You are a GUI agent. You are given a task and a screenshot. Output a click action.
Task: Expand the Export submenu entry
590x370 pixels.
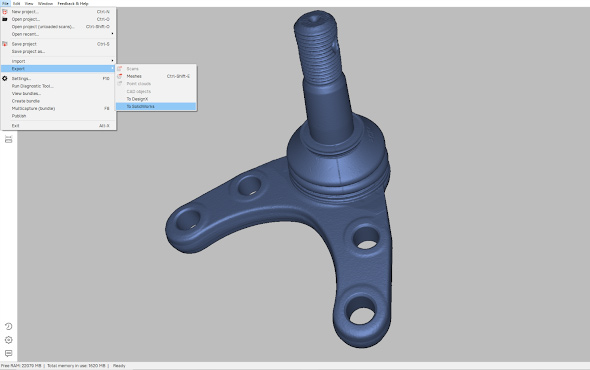click(x=58, y=69)
